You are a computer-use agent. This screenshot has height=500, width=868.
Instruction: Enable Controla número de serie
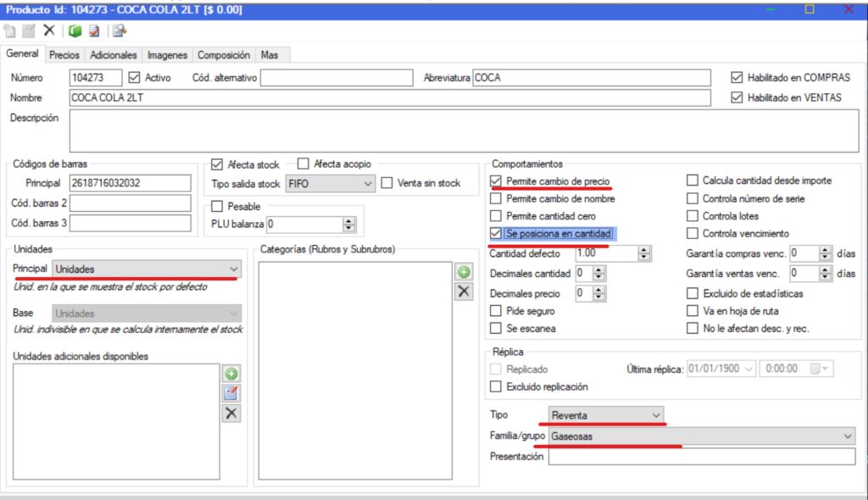pyautogui.click(x=692, y=198)
